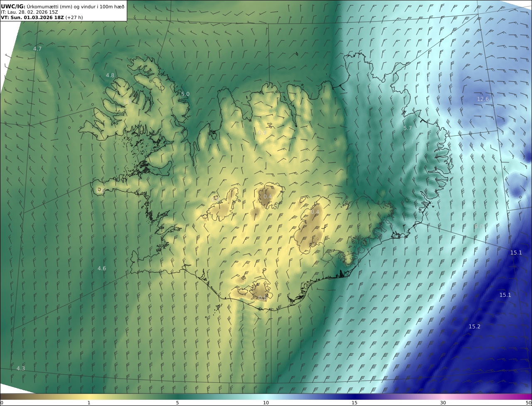Click the colorbar tick label 1
The image size is (532, 406).
89,403
